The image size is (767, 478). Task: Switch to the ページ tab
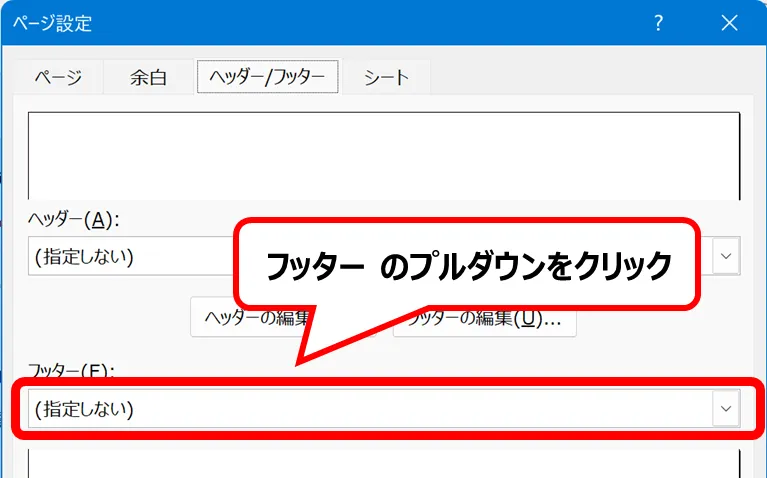58,77
